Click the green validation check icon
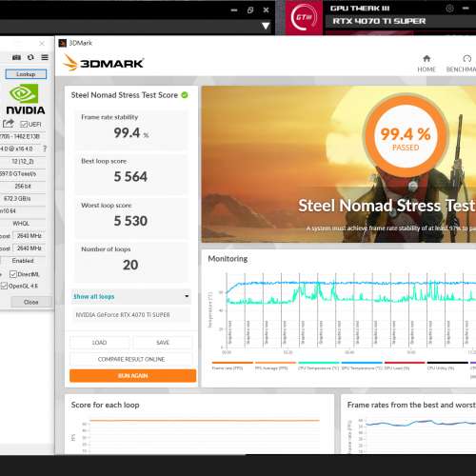The width and height of the screenshot is (476, 476). point(185,95)
